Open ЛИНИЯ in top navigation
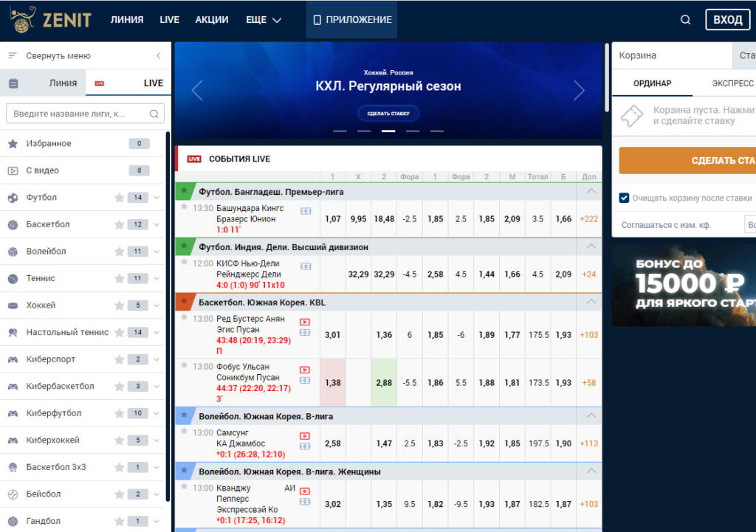The height and width of the screenshot is (532, 756). [x=127, y=20]
